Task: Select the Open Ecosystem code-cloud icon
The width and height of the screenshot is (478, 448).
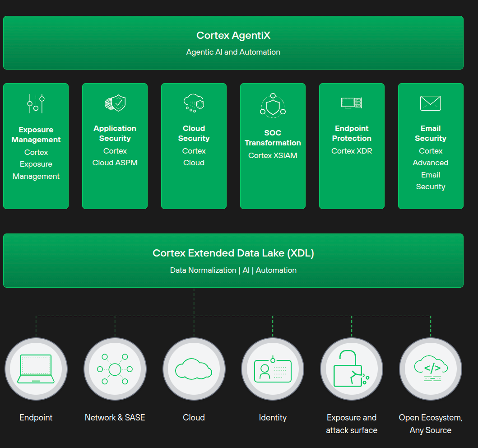Action: (431, 369)
